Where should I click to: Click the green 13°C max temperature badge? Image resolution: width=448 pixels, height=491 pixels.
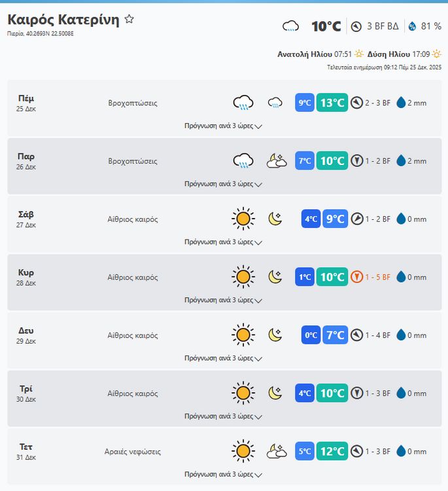click(x=332, y=103)
